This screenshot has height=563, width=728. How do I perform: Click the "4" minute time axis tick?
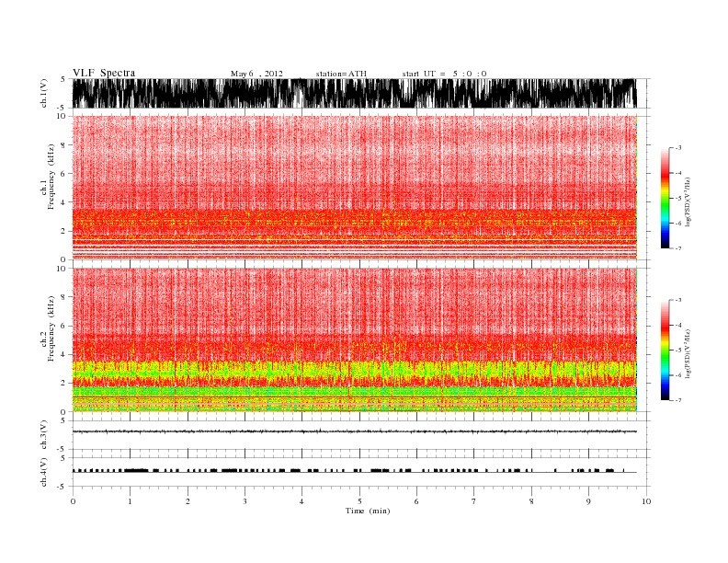pos(301,501)
